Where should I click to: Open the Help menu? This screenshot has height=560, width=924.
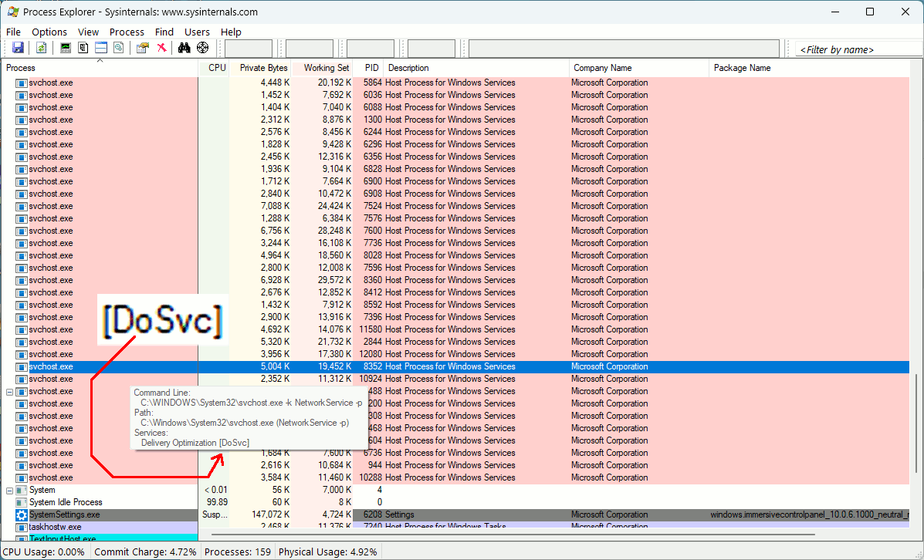click(231, 32)
